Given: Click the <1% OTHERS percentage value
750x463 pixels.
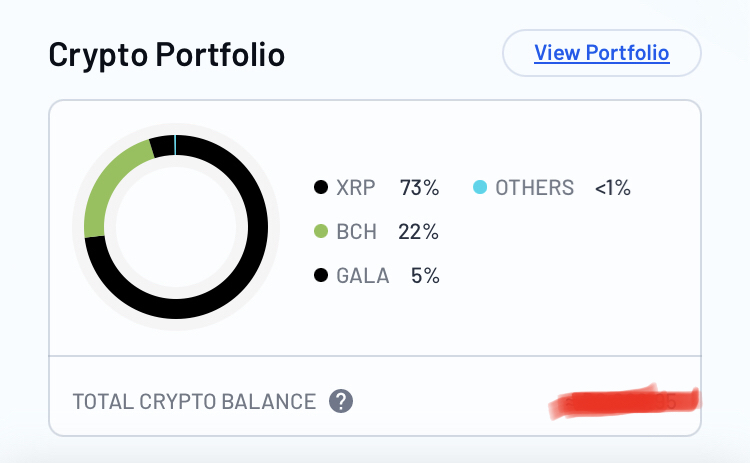Looking at the screenshot, I should click(x=613, y=187).
